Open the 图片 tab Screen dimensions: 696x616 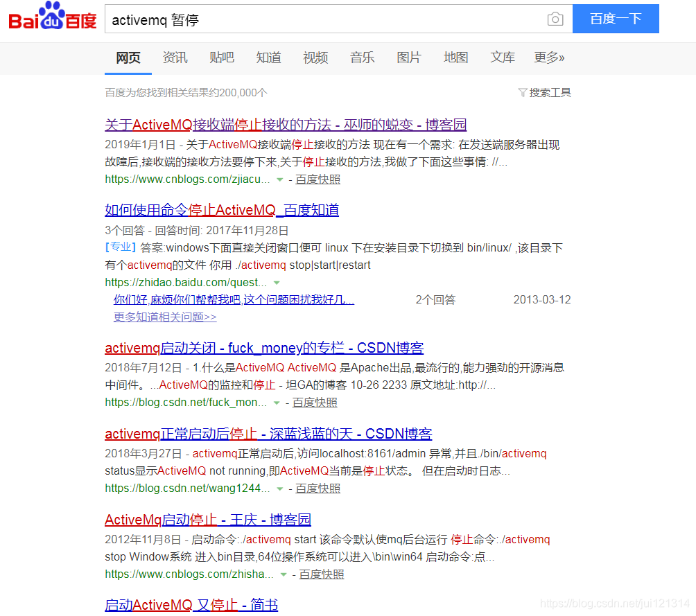[409, 58]
